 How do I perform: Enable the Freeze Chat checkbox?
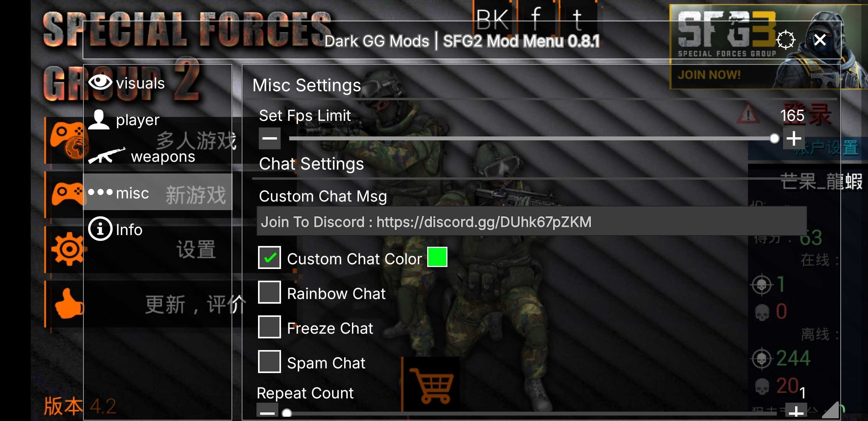269,327
